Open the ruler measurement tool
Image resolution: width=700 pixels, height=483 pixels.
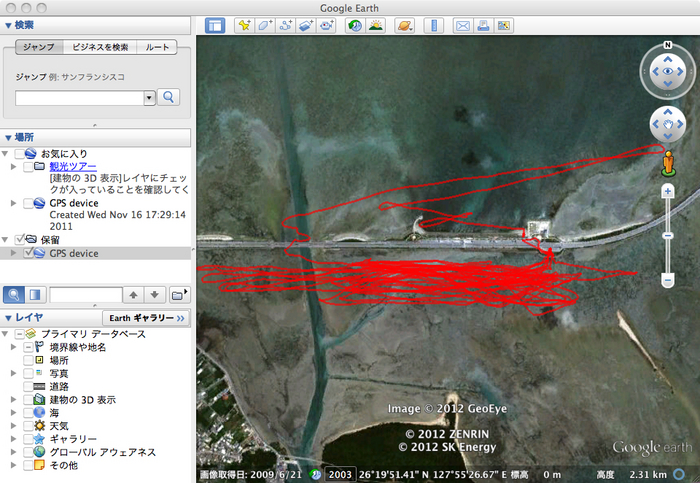click(434, 25)
